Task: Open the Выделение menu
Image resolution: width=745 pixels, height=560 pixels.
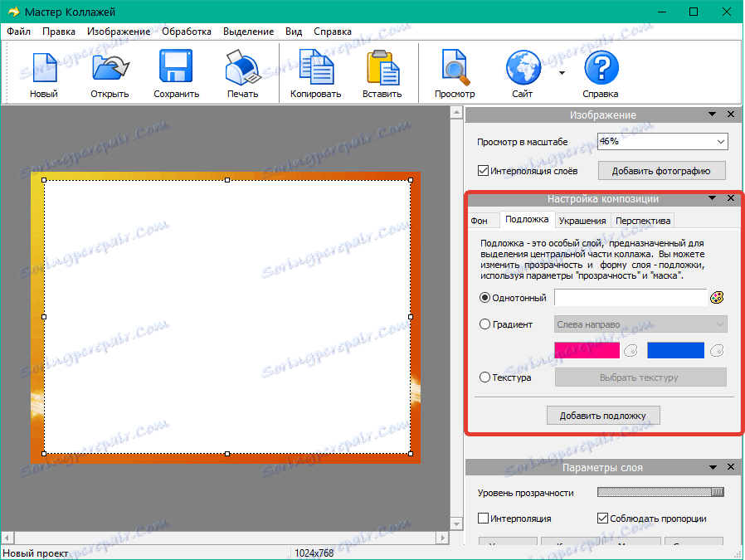Action: click(x=249, y=32)
